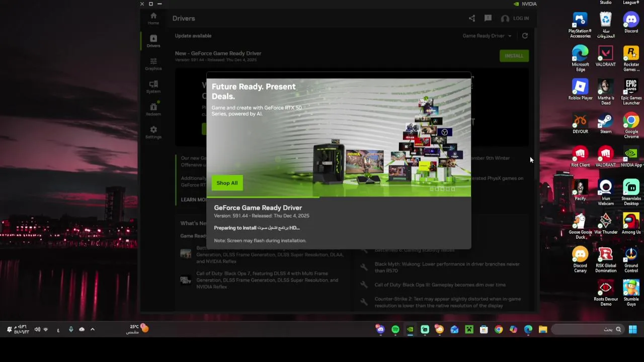Open Among Us desktop icon
Screen dimensions: 644x362
click(x=631, y=224)
